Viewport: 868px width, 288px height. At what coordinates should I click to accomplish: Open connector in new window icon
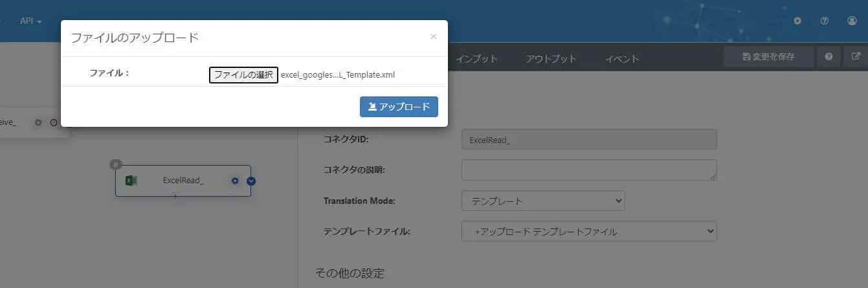click(855, 56)
